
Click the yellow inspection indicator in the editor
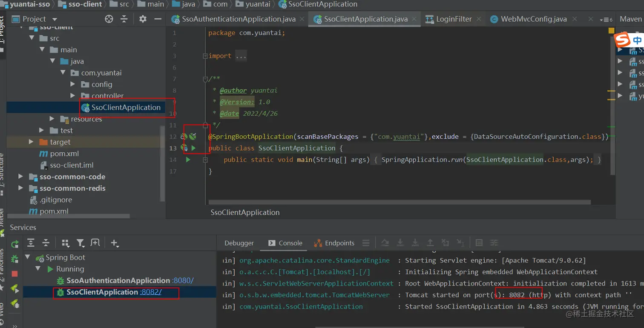612,31
